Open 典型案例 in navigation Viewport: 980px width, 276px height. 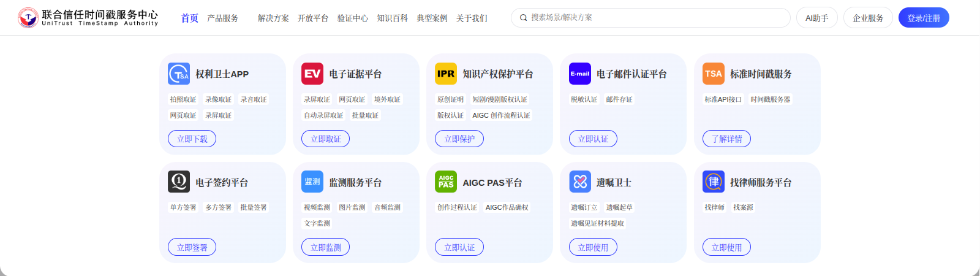pyautogui.click(x=432, y=18)
